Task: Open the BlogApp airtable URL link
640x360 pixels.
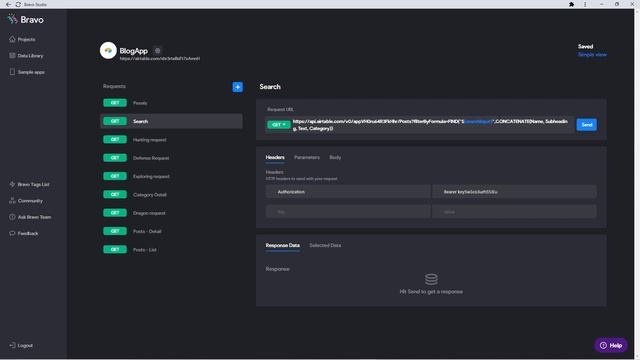Action: click(x=160, y=58)
